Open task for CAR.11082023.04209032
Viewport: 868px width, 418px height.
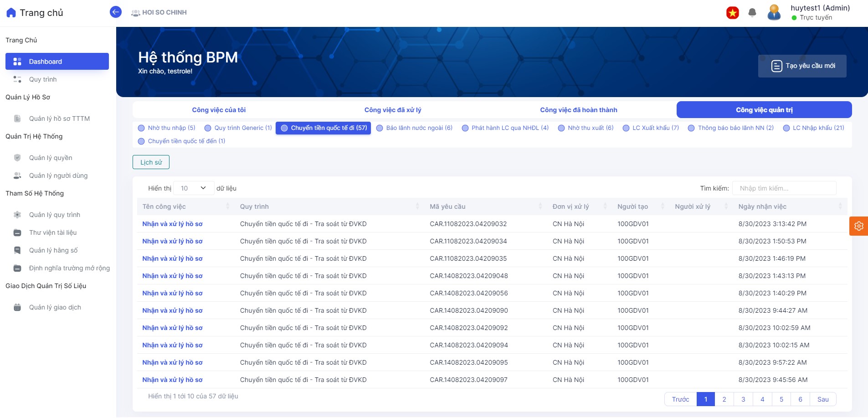pos(172,224)
